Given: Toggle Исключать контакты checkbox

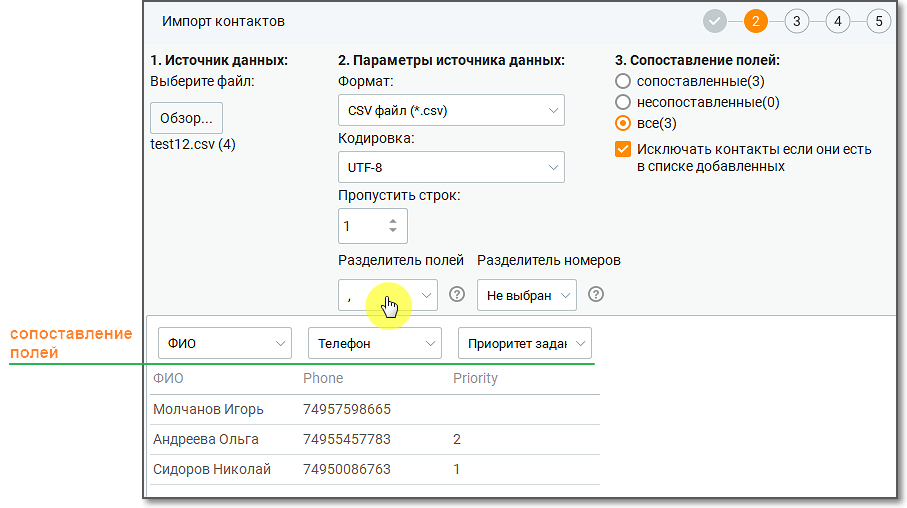Looking at the screenshot, I should [622, 149].
